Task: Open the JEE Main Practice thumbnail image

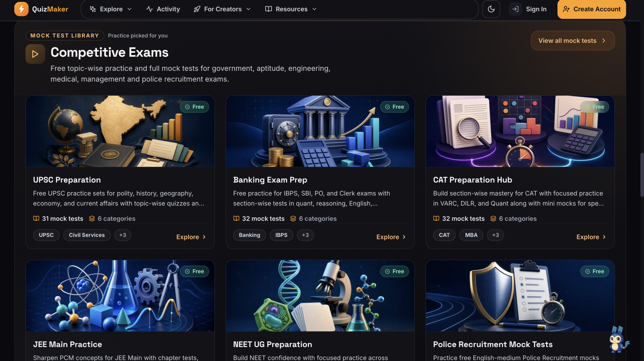Action: tap(120, 296)
